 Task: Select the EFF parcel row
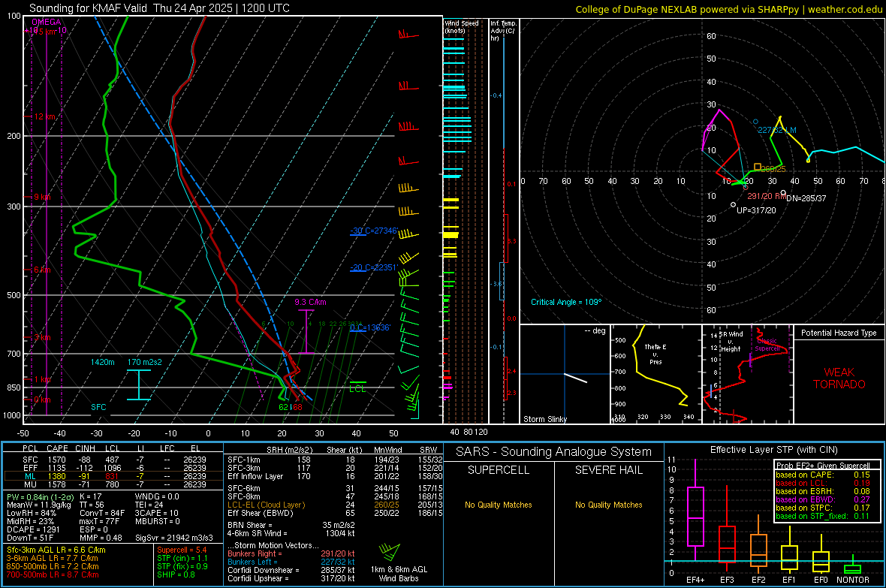pyautogui.click(x=113, y=468)
